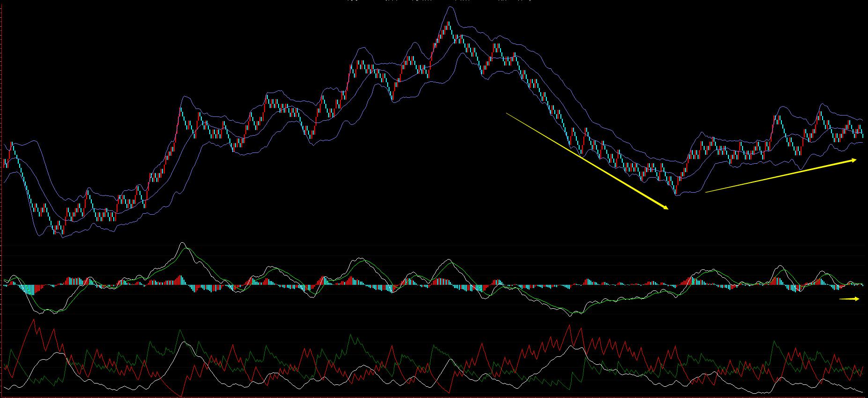Click the highest red line peak in bottom panel
This screenshot has width=868, height=398.
tap(33, 320)
